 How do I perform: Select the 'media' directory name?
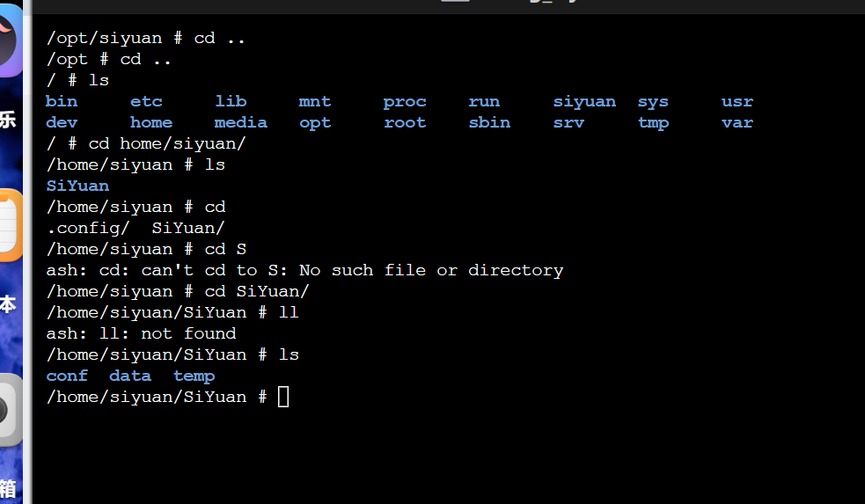tap(240, 122)
